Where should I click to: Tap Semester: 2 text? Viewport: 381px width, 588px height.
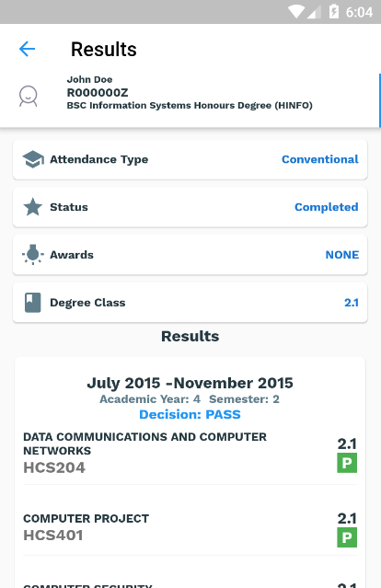[x=244, y=399]
